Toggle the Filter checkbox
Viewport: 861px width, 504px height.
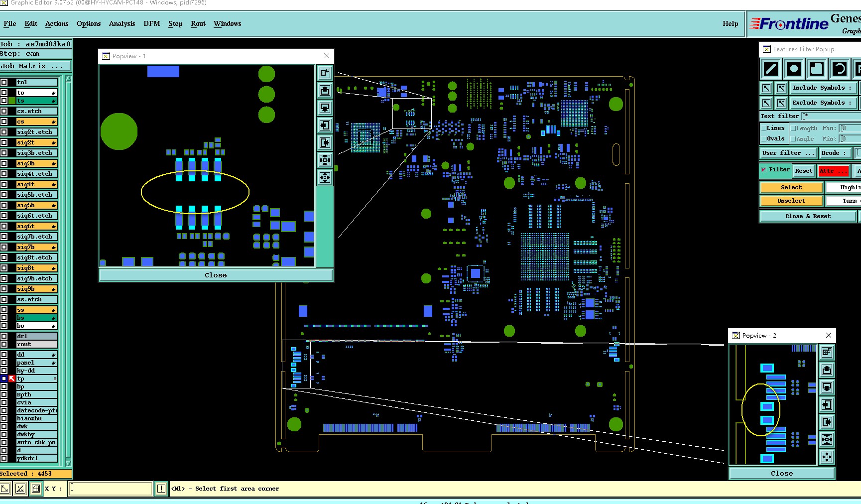click(764, 170)
